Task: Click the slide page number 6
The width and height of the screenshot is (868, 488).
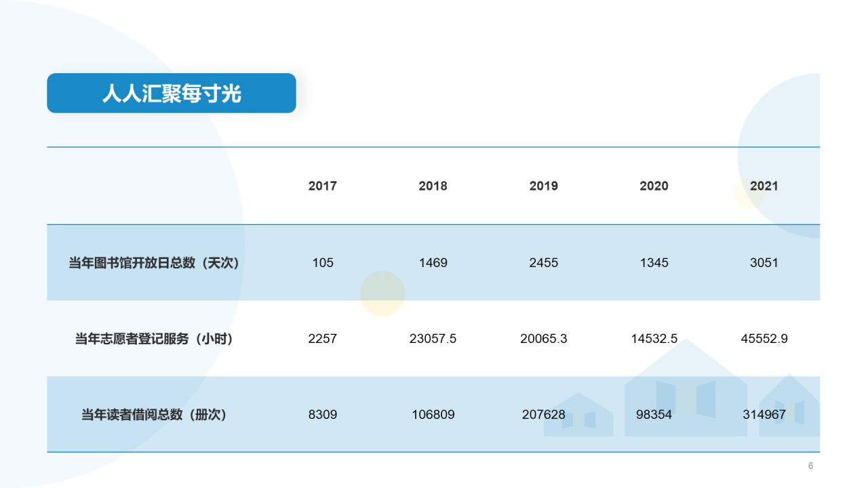Action: coord(810,466)
